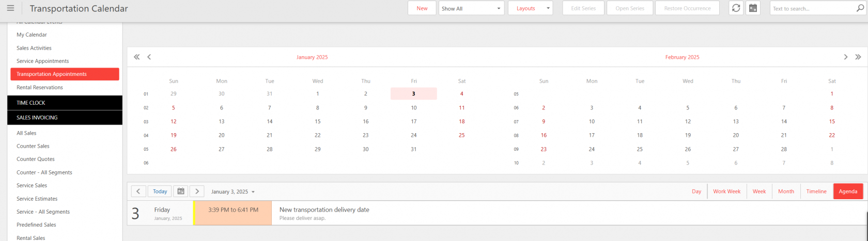
Task: Click week number 03 in January
Action: point(146,122)
